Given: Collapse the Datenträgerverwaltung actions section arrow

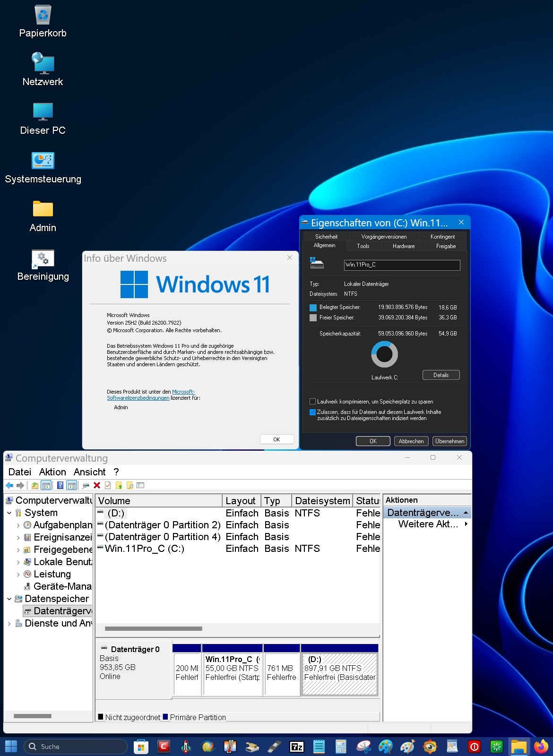Looking at the screenshot, I should pos(466,513).
